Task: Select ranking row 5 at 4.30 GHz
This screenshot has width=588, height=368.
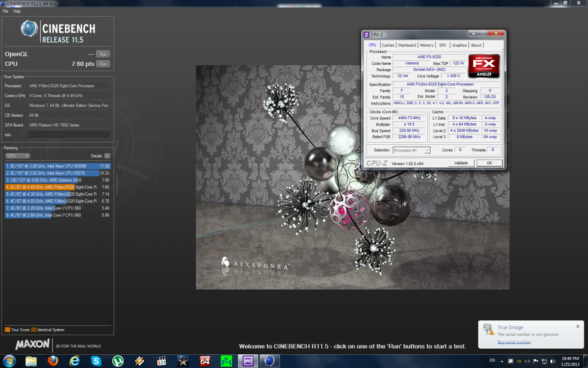Action: (58, 194)
